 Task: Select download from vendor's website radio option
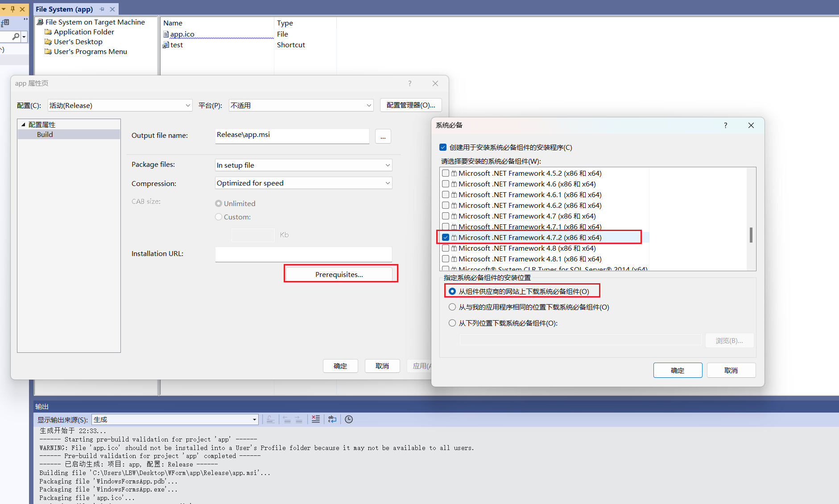(452, 291)
